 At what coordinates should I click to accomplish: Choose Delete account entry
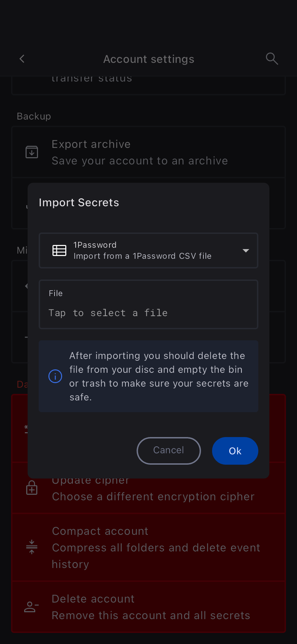pos(151,607)
